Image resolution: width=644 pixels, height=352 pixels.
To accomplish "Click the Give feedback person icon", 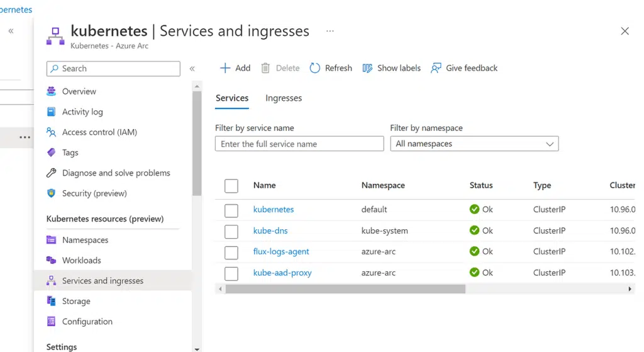I will pyautogui.click(x=436, y=68).
